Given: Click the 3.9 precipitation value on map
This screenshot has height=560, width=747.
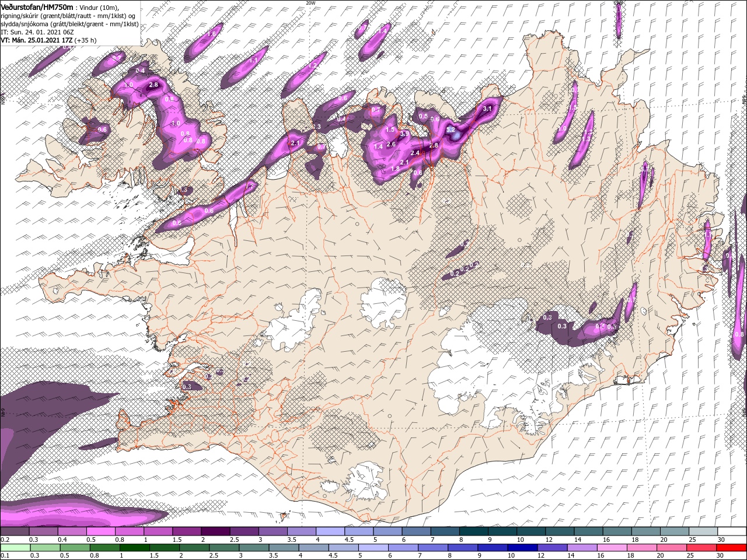Looking at the screenshot, I should [404, 135].
